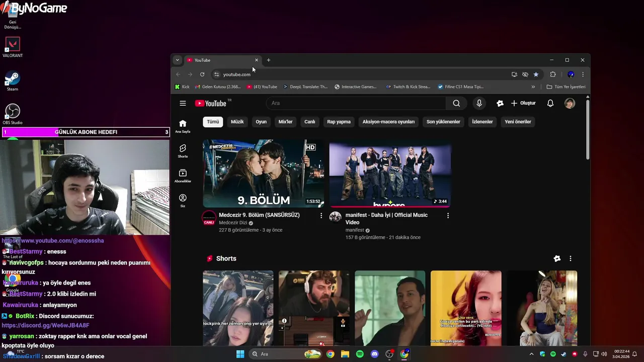644x362 pixels.
Task: Open the YouTube hamburger guide menu
Action: tap(183, 103)
